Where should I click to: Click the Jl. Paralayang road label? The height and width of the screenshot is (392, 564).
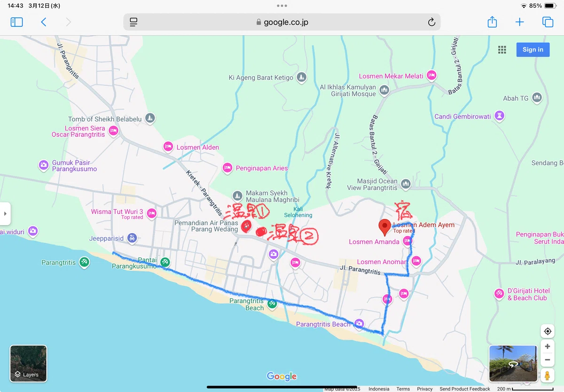click(535, 262)
